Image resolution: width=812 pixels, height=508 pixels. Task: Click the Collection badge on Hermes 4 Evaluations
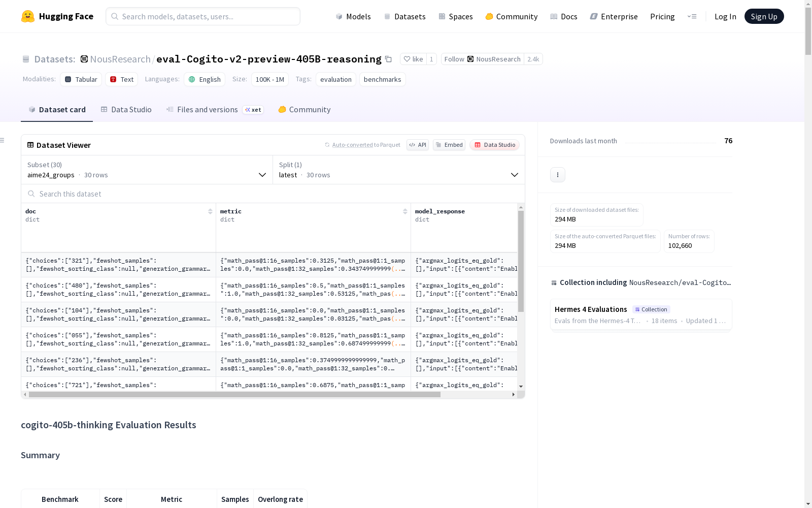(651, 309)
